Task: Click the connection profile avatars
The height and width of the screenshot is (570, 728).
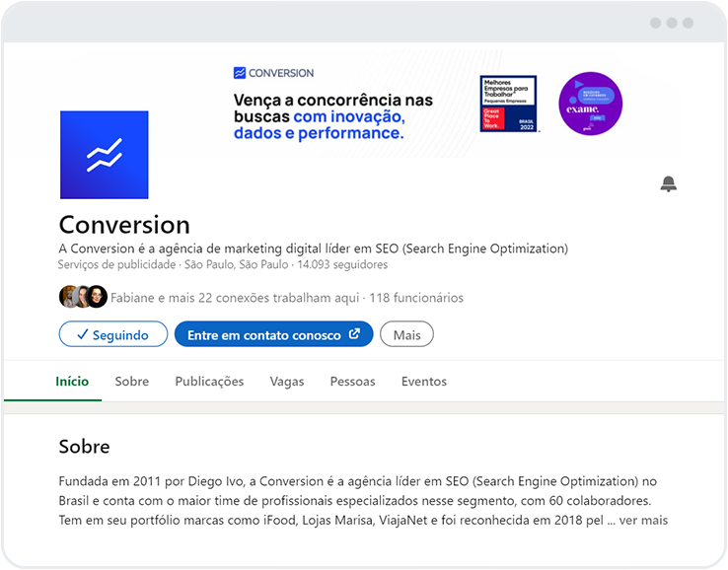Action: [83, 297]
